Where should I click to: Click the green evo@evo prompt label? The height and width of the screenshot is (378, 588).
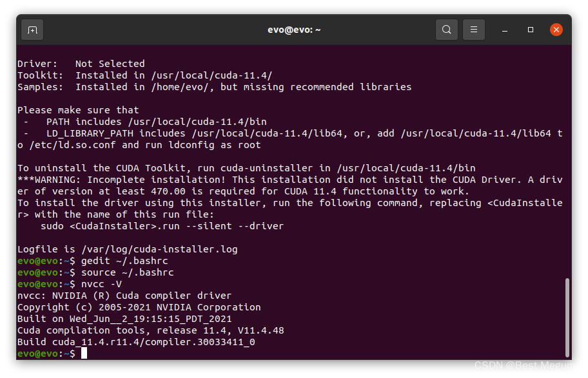tap(37, 353)
